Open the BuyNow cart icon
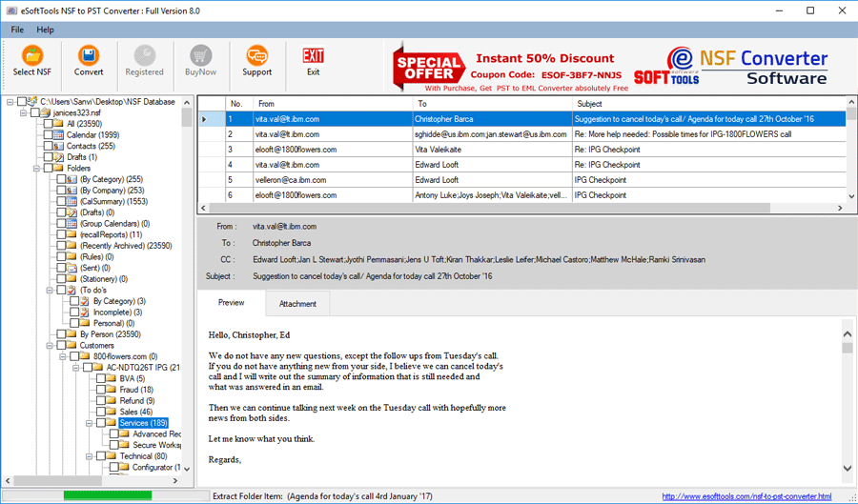Image resolution: width=858 pixels, height=504 pixels. coord(200,56)
